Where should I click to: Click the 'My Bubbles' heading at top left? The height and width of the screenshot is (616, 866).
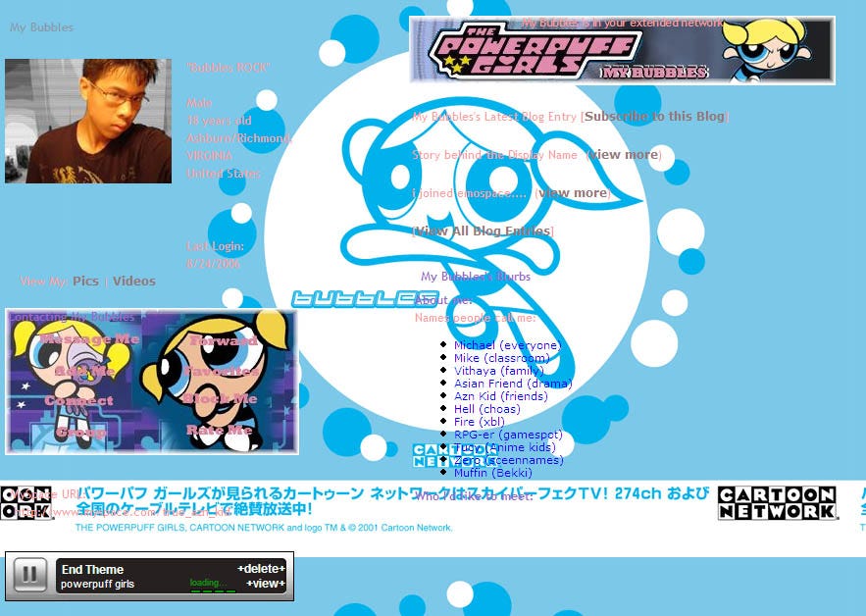point(41,27)
